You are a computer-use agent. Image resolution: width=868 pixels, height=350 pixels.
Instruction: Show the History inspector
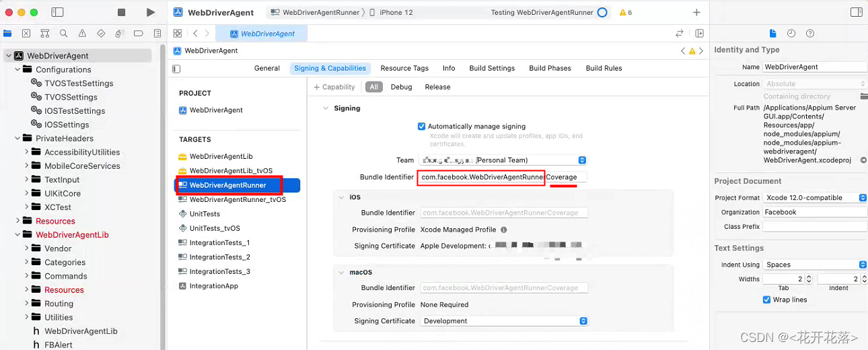click(x=791, y=33)
